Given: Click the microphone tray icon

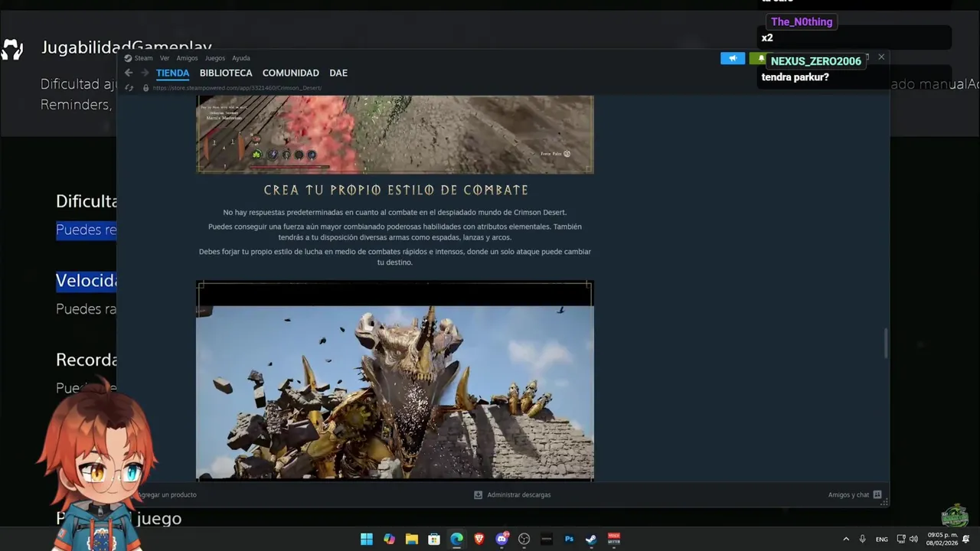Looking at the screenshot, I should pos(863,539).
